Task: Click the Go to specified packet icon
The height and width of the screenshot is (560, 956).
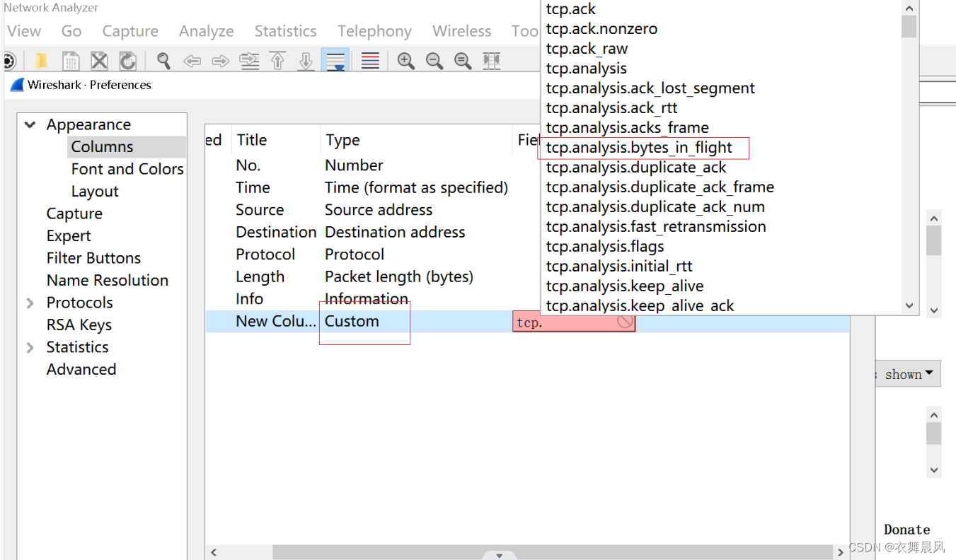Action: (249, 61)
